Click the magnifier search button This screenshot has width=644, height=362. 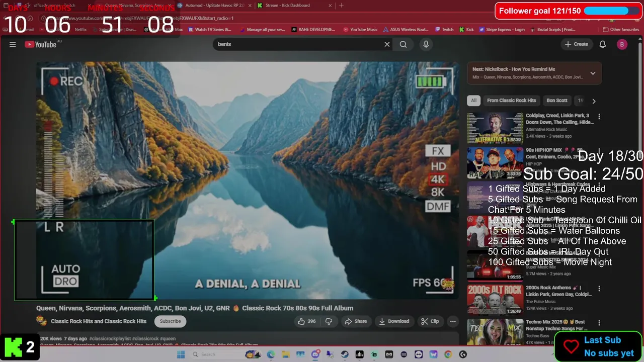pos(403,44)
